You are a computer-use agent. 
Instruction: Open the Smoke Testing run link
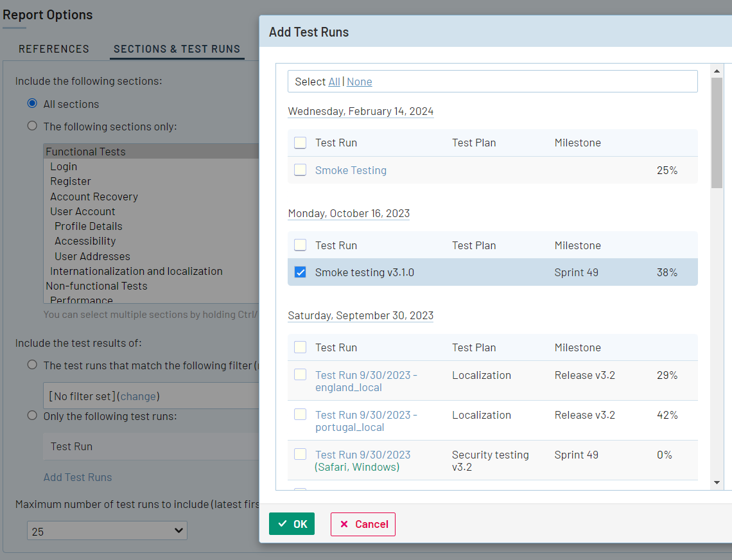pos(351,170)
